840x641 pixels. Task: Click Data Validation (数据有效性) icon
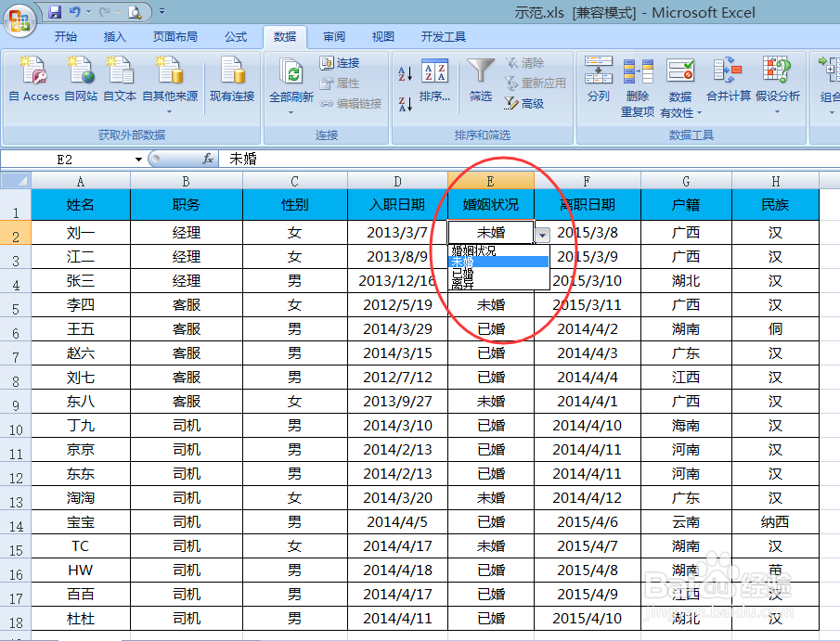tap(680, 71)
